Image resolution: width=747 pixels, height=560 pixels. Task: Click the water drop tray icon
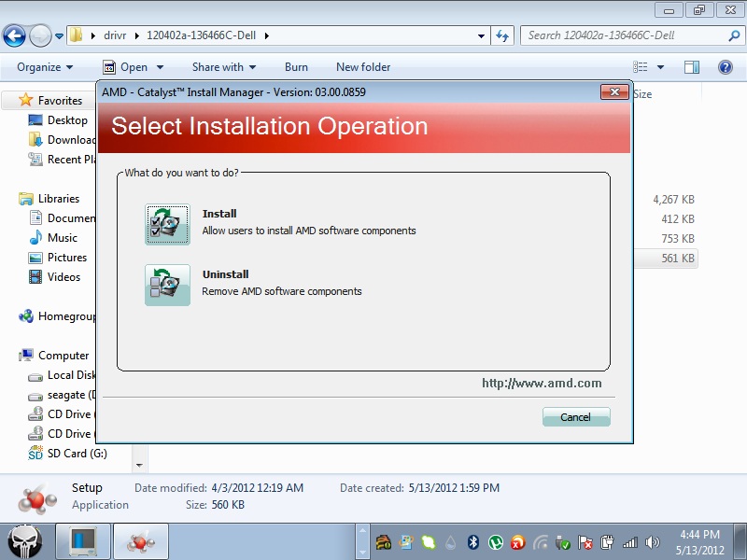450,542
